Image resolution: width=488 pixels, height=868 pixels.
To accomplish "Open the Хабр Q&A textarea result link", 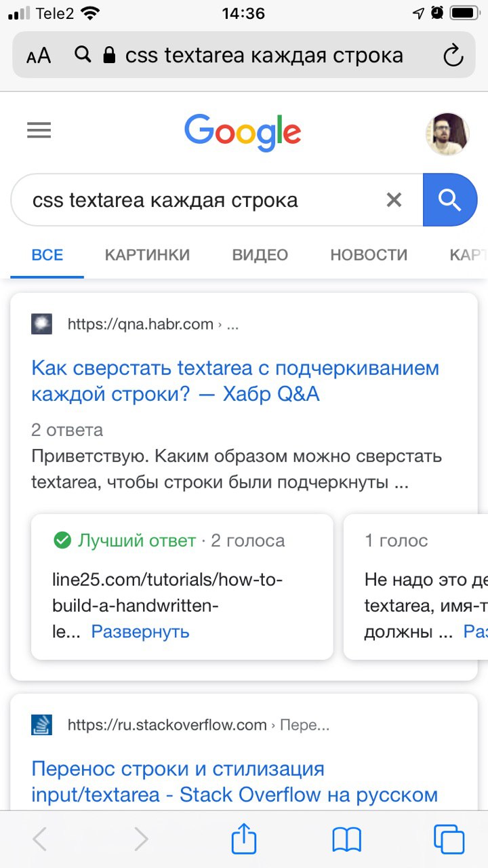I will click(235, 380).
